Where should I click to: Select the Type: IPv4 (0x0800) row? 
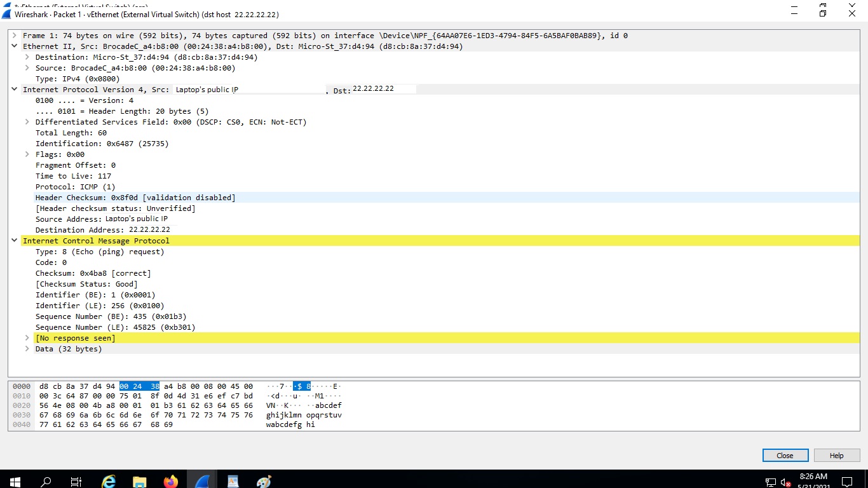[78, 79]
